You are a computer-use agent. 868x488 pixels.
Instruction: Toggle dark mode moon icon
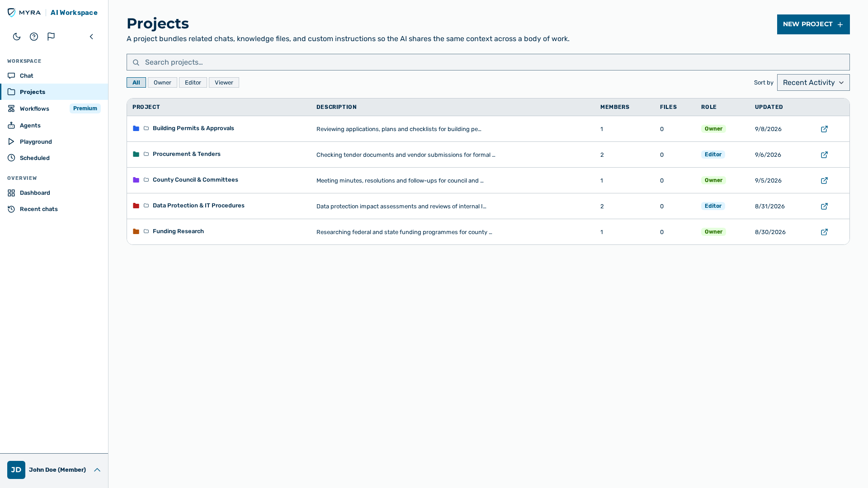pos(17,37)
